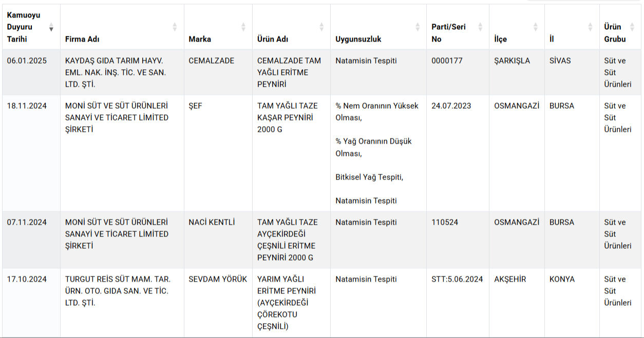Sort by Kamuoyu Duyuru Tarihi arrow icon
Viewport: 644px width, 338px height.
click(x=51, y=27)
